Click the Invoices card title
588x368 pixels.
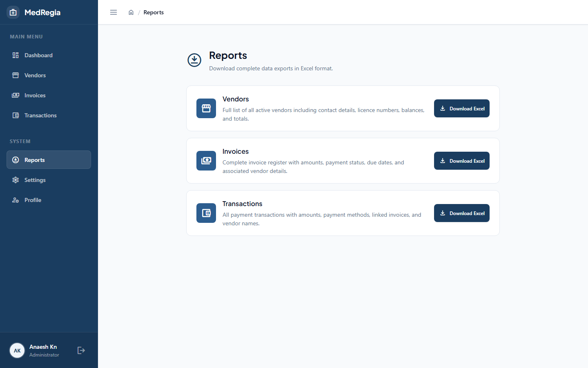[236, 151]
